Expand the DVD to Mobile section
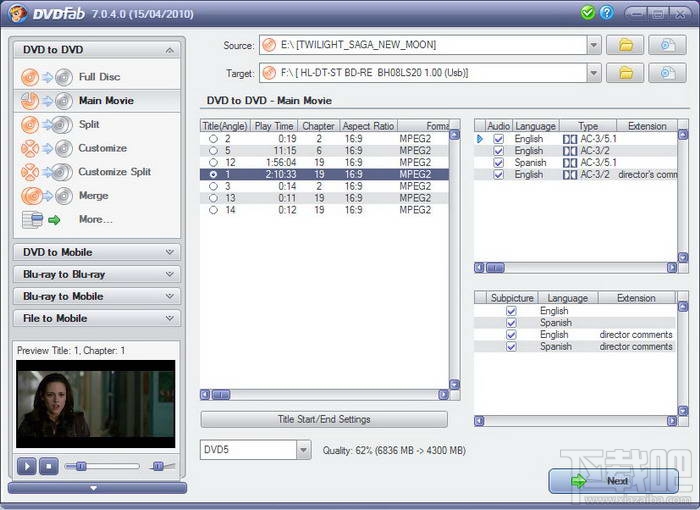The image size is (700, 510). [x=170, y=252]
